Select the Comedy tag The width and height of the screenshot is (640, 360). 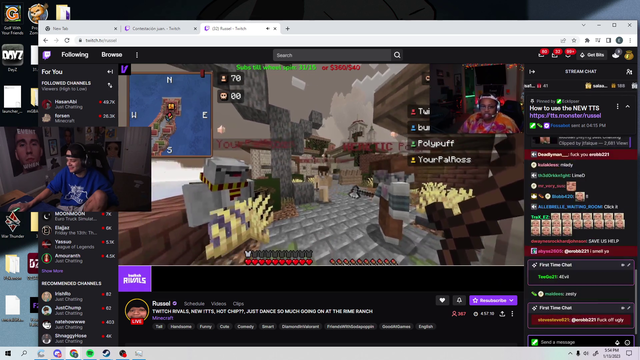[245, 327]
